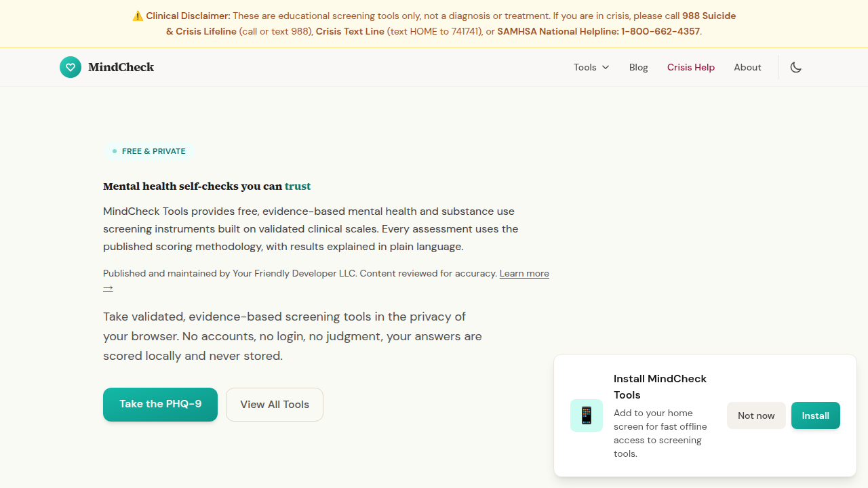The image size is (868, 488).
Task: Click the 'Install MindCheck Tools' title
Action: point(660,387)
